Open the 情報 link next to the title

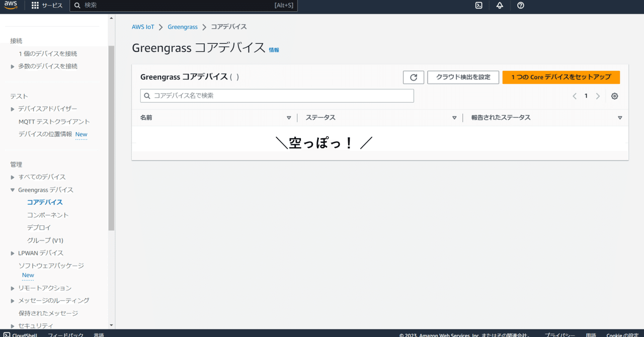(274, 50)
